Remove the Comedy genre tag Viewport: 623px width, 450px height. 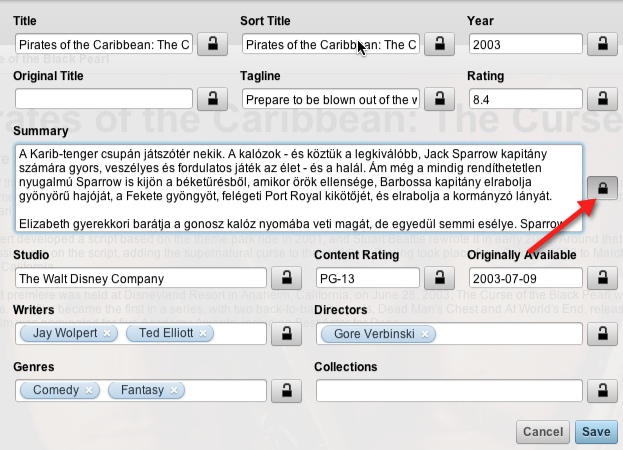pos(89,390)
